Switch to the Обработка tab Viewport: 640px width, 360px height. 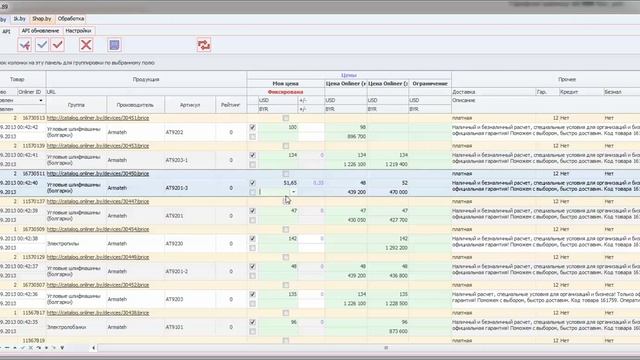point(71,19)
